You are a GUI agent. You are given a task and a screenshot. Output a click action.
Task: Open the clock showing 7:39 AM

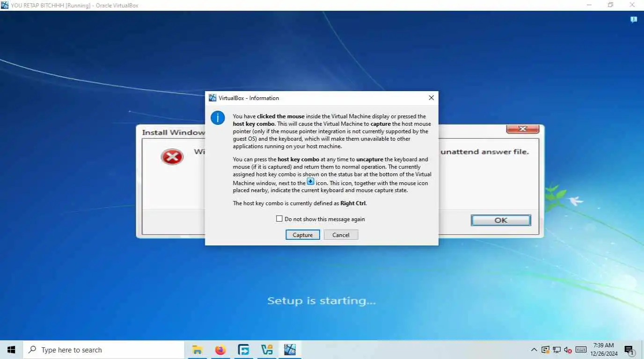click(x=604, y=350)
